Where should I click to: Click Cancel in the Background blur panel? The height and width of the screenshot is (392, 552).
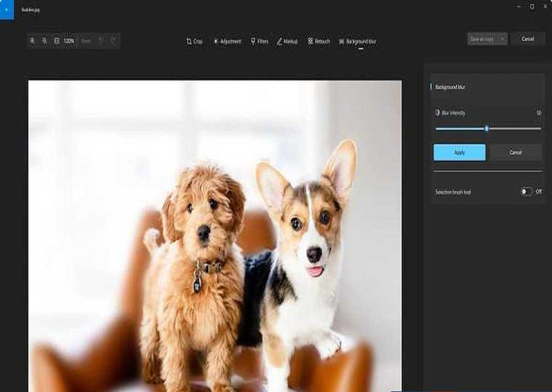click(515, 152)
